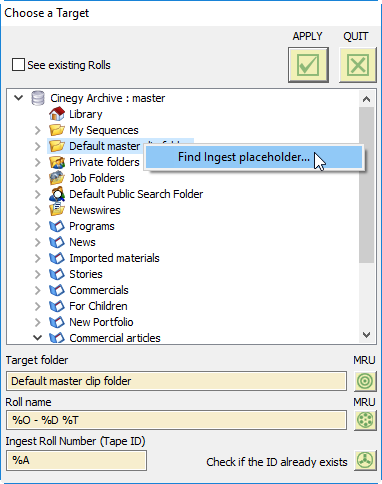Collapse the Commercial articles node
The image size is (382, 484).
click(x=38, y=338)
